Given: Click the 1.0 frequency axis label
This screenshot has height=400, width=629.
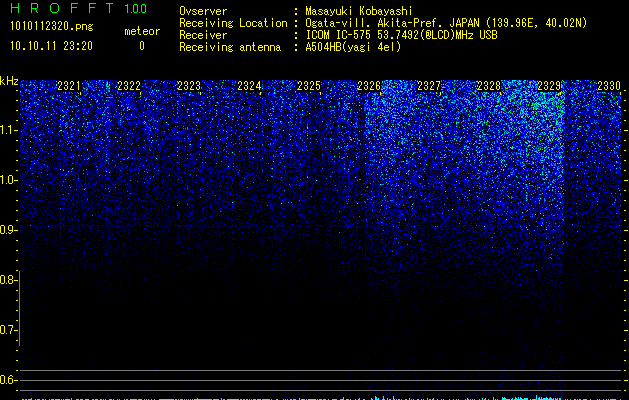Looking at the screenshot, I should 9,180.
